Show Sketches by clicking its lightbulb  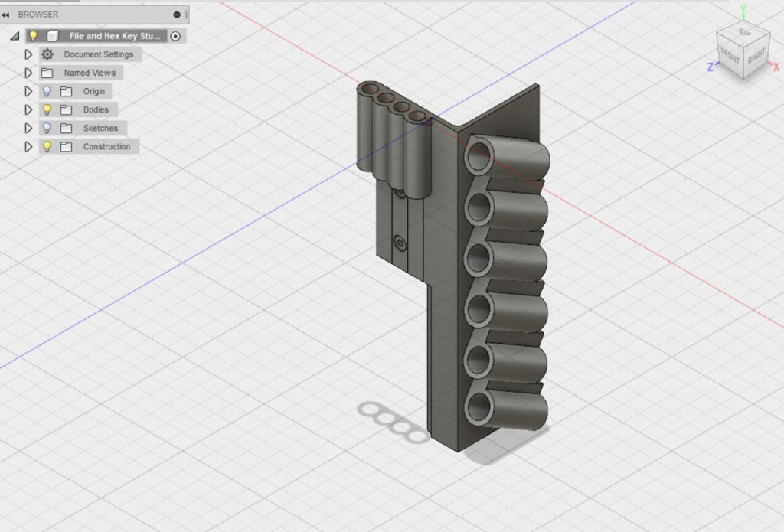(x=47, y=128)
